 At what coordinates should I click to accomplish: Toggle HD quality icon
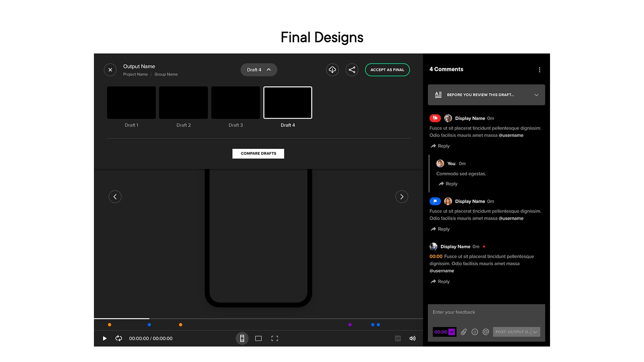[x=398, y=339]
